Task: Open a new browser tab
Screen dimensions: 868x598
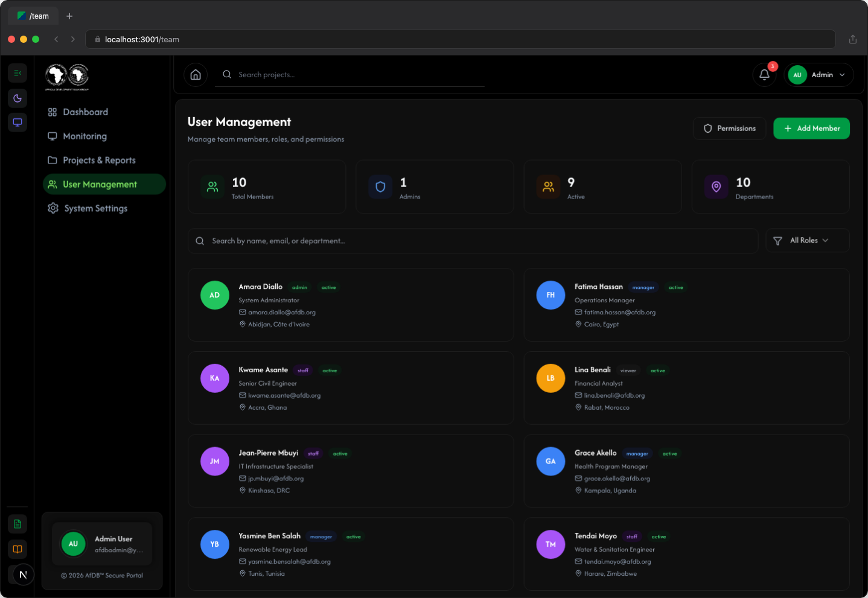Action: 69,16
